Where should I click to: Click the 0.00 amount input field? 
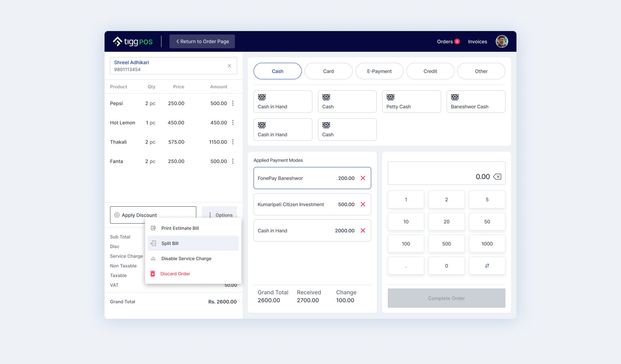[x=446, y=173]
